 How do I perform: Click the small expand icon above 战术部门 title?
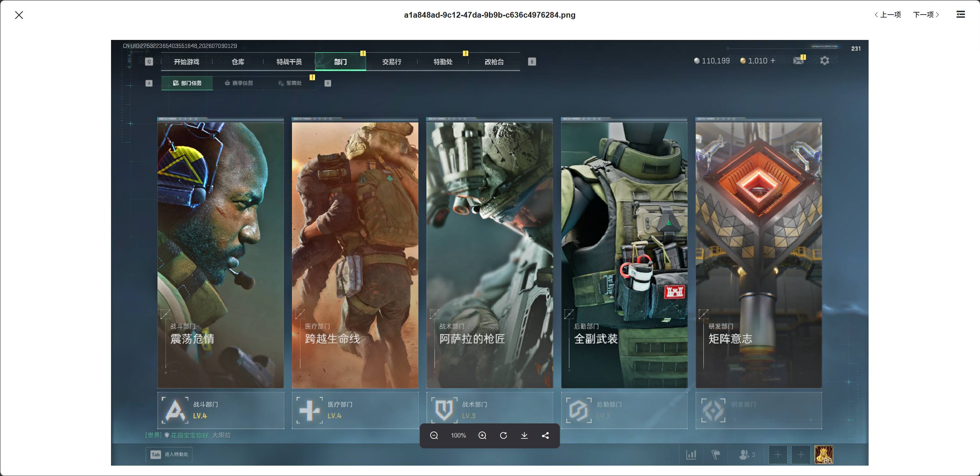(x=434, y=314)
